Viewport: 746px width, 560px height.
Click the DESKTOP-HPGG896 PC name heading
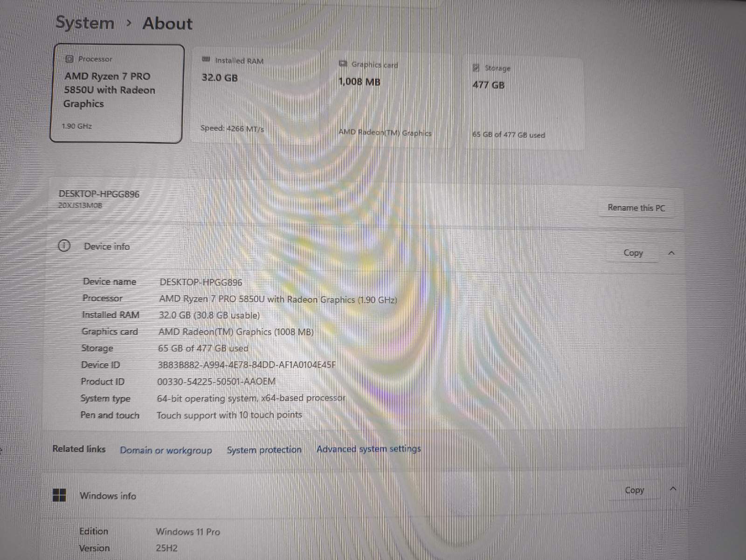99,194
